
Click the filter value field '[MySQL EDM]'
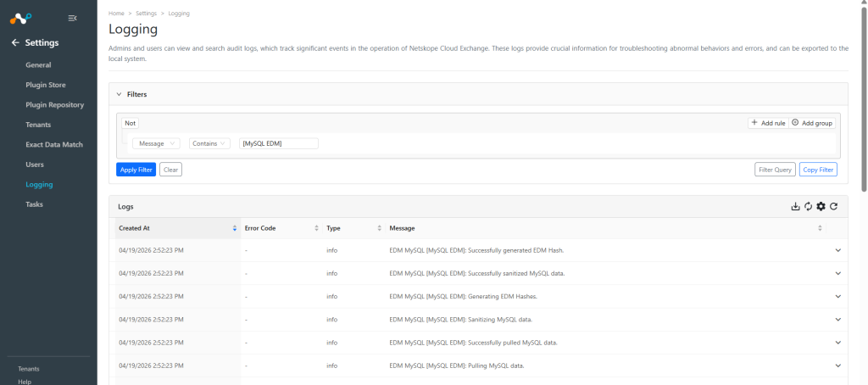[279, 143]
